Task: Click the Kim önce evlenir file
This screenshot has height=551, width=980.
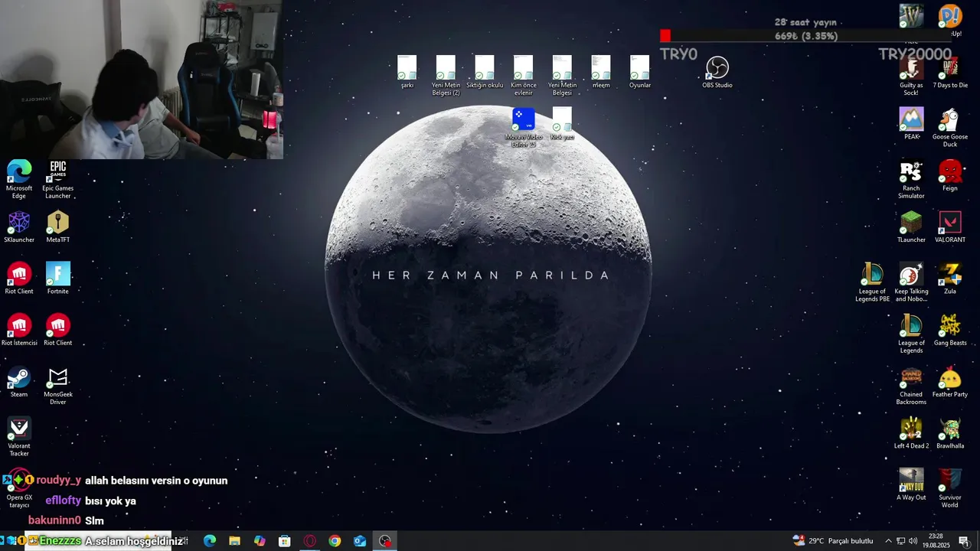Action: [x=523, y=76]
